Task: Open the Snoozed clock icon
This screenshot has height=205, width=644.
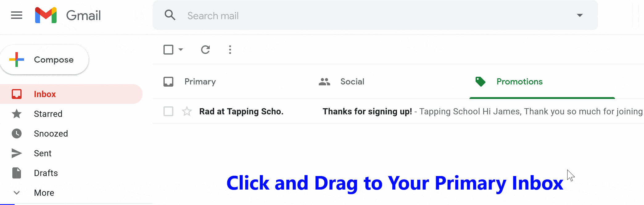Action: [x=17, y=133]
